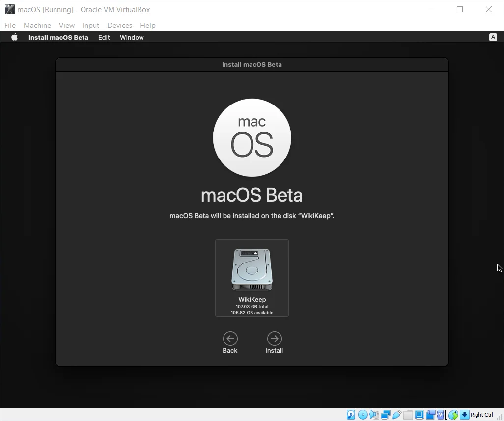This screenshot has height=421, width=504.
Task: Maximize the VirtualBox window
Action: tap(460, 9)
